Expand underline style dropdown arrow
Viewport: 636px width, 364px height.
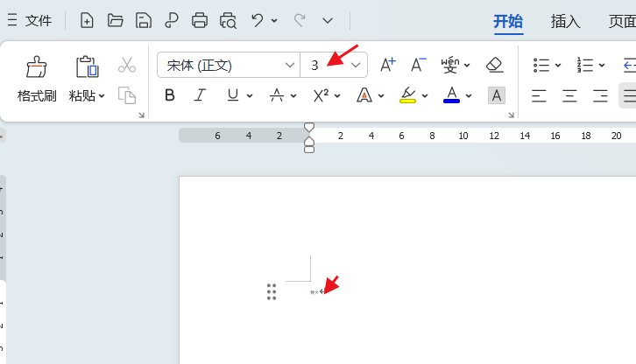250,96
